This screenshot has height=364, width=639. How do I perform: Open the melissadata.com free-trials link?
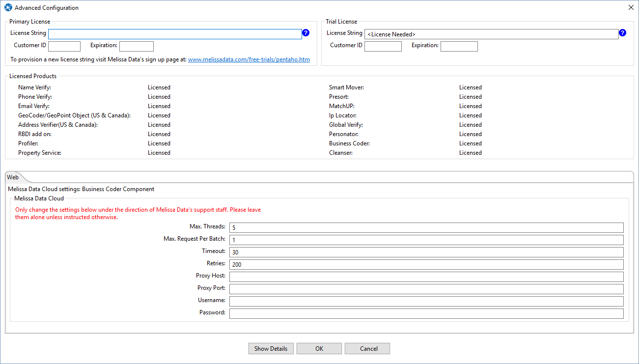(x=249, y=59)
